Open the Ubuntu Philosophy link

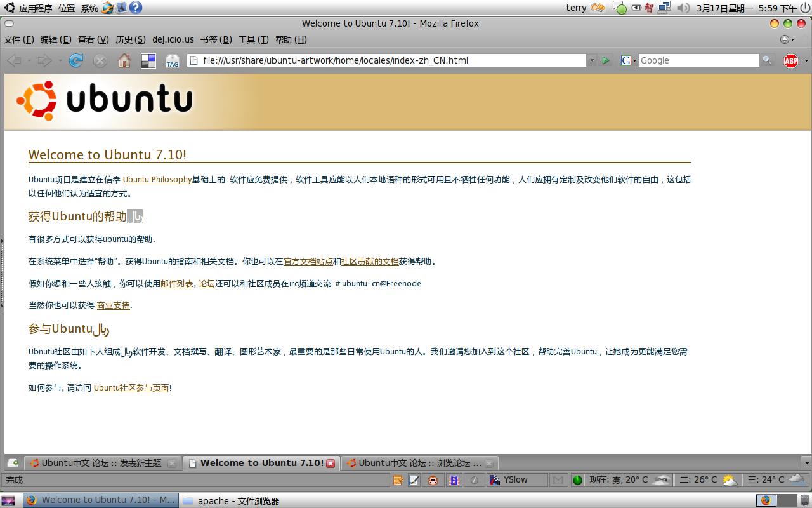[157, 180]
